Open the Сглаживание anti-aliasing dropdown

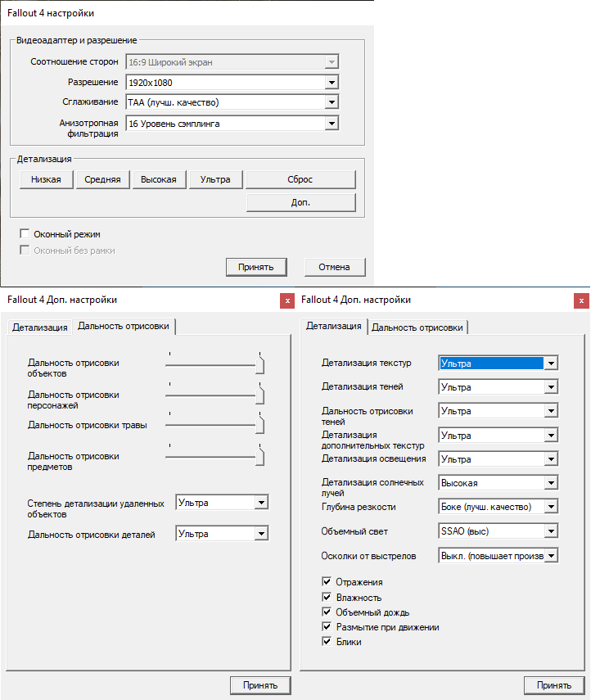[232, 102]
